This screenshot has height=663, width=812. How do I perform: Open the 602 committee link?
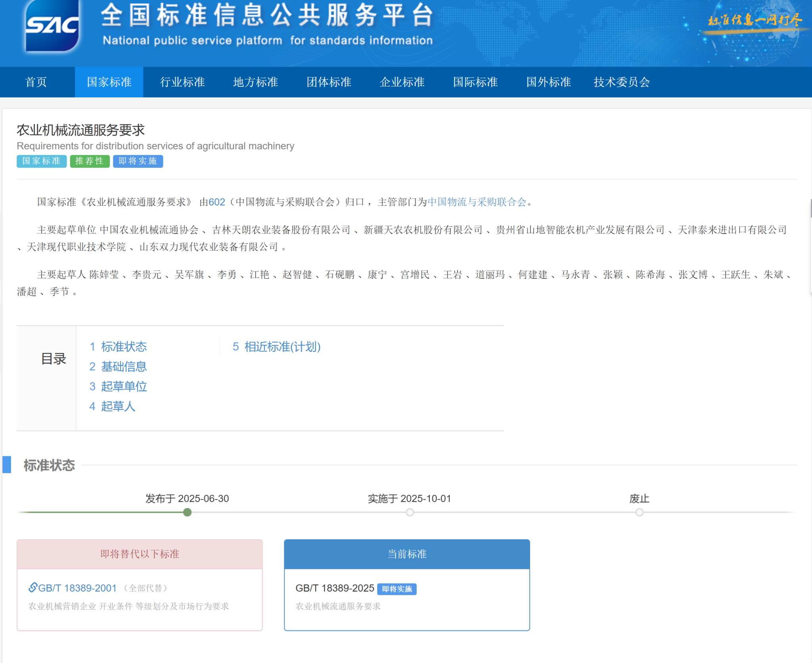(217, 202)
